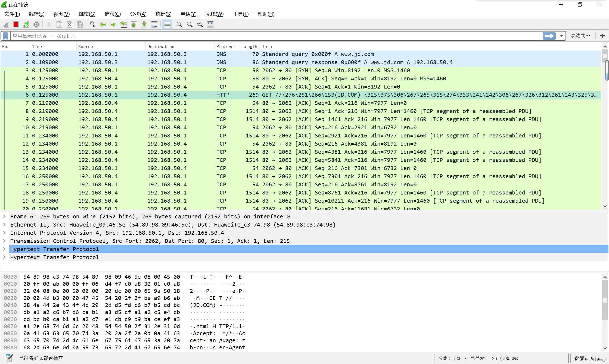Open the 统计(S) menu
The height and width of the screenshot is (364, 609).
(163, 14)
